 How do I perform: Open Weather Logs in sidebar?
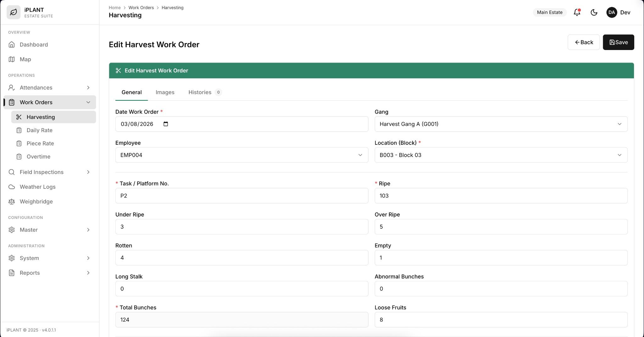[x=50, y=187]
